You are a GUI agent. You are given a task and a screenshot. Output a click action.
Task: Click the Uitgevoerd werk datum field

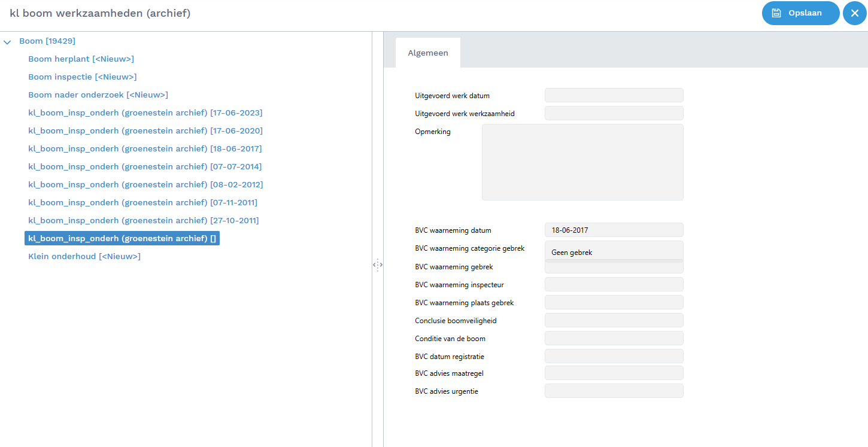(x=614, y=96)
